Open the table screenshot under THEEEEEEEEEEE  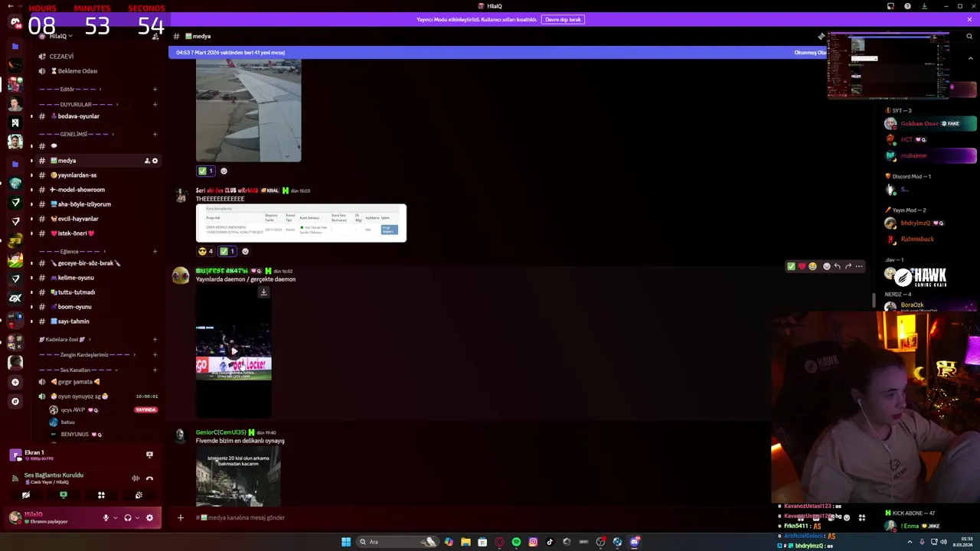pos(301,223)
